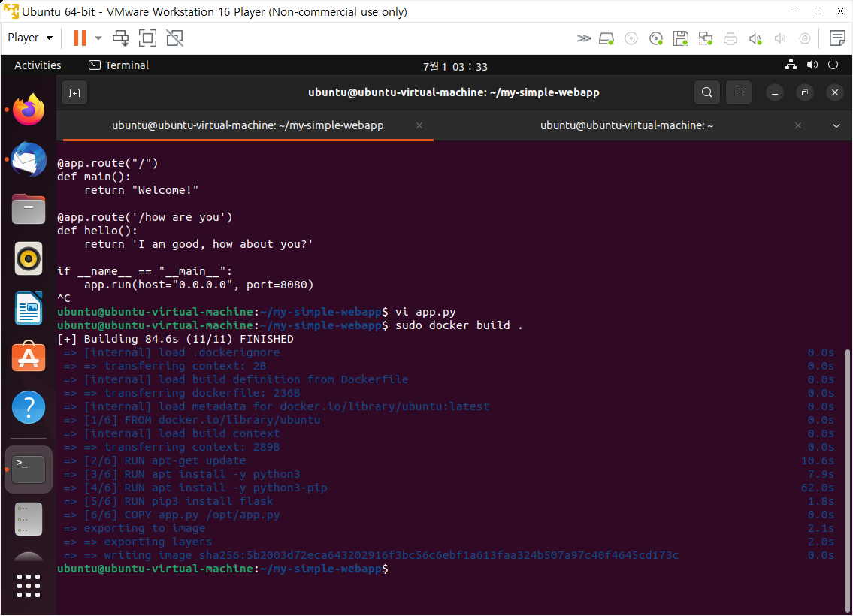Click the network status icon in Ubuntu top bar
This screenshot has height=616, width=853.
791,65
